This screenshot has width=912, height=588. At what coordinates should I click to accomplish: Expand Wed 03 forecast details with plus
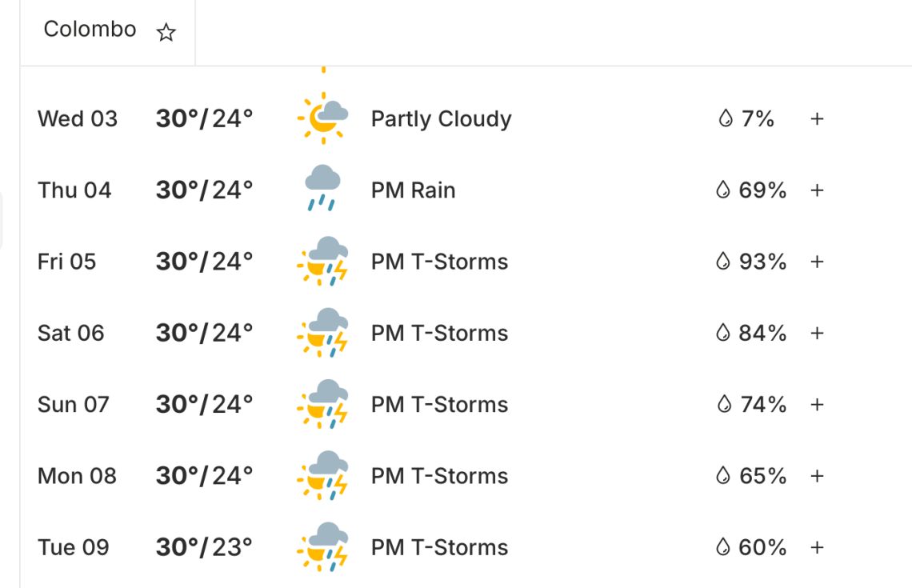pos(817,119)
